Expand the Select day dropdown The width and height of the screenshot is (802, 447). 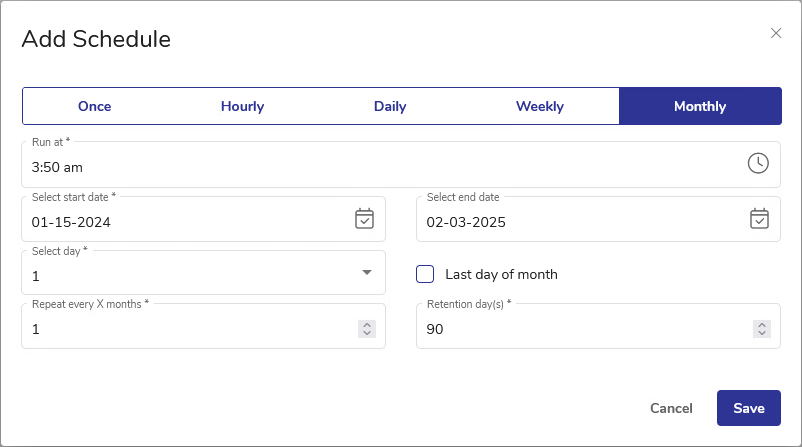point(366,272)
